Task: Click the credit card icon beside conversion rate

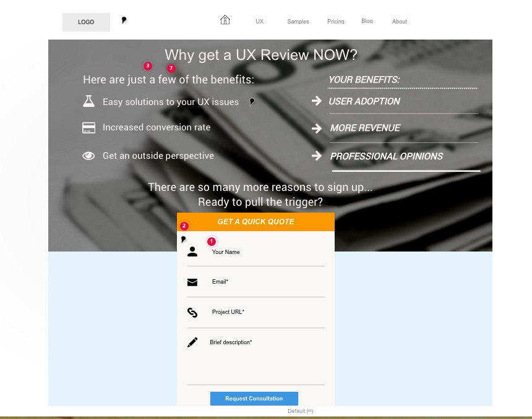Action: [x=88, y=128]
